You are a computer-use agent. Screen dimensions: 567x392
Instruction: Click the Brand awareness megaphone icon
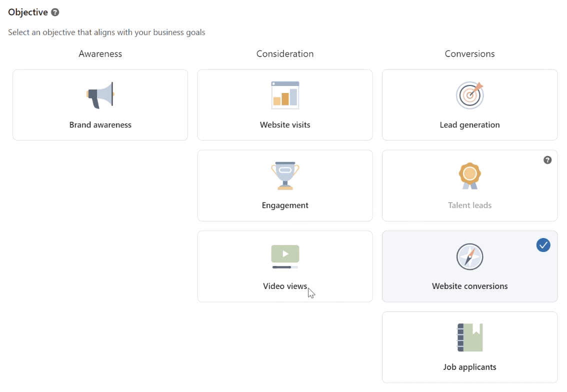click(100, 95)
